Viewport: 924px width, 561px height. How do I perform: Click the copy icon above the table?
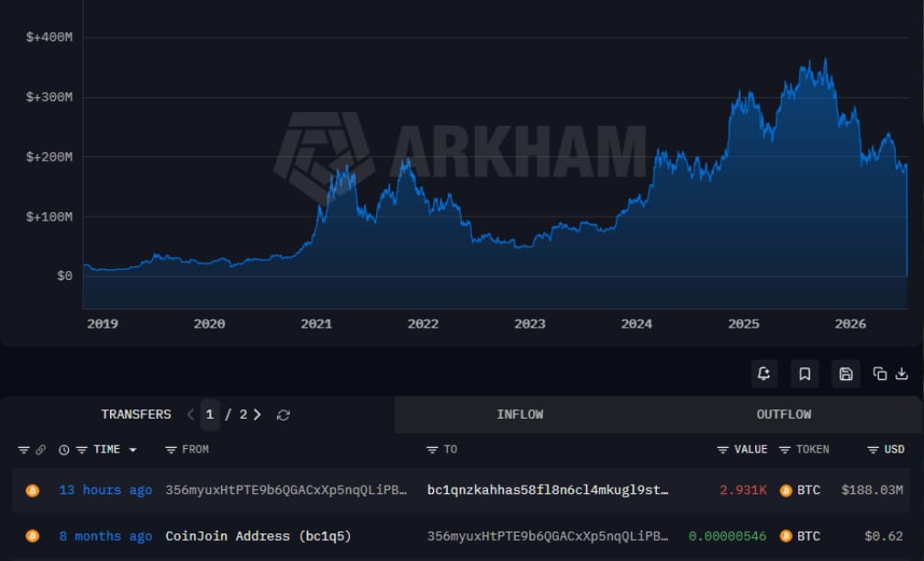880,374
